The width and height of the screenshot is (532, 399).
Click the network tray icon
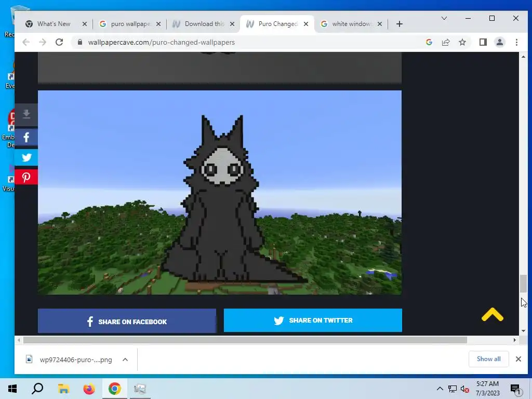tap(453, 389)
